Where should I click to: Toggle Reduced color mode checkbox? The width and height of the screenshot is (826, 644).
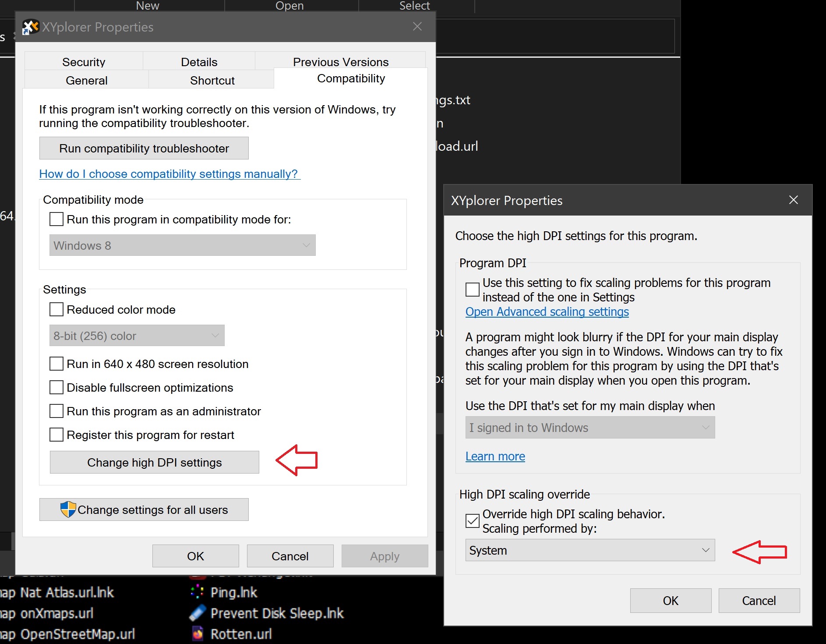[x=56, y=309]
